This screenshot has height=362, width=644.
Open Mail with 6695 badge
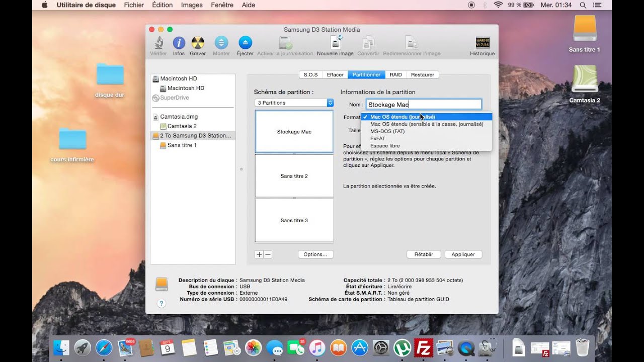[x=126, y=347]
